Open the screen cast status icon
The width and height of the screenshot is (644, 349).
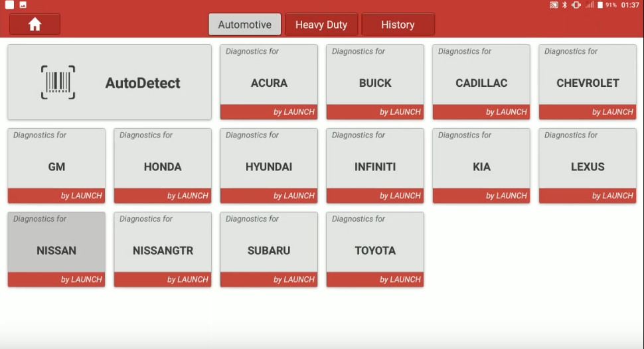click(x=554, y=5)
